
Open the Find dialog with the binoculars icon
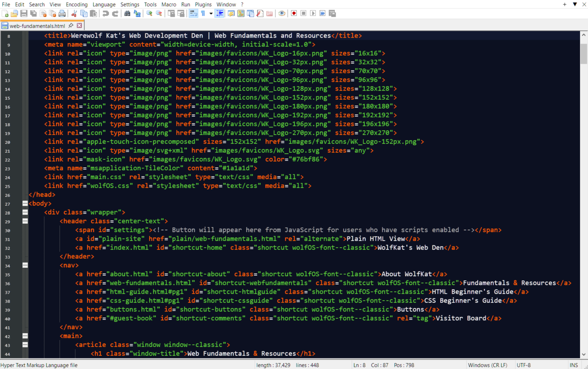coord(127,13)
